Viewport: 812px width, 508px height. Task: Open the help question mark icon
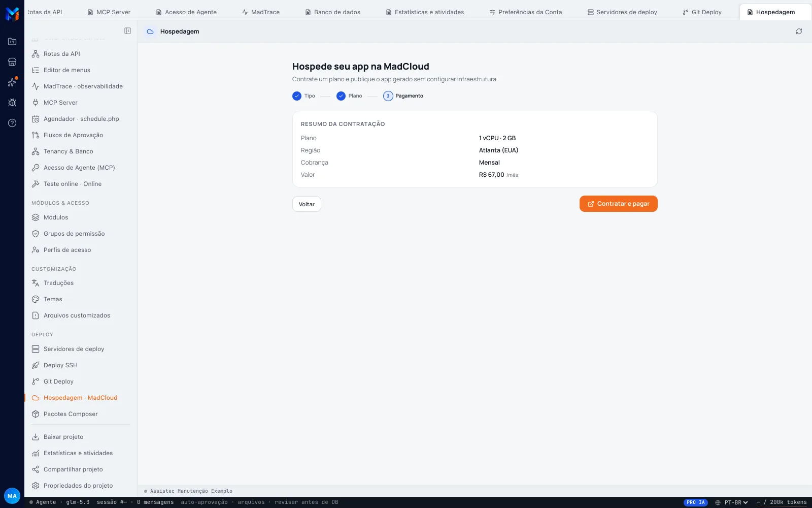tap(12, 123)
